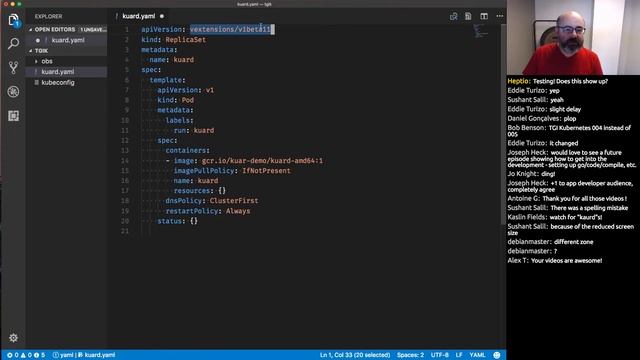Screen dimensions: 640x360
Task: Change encoding via UTF-8
Action: point(440,355)
